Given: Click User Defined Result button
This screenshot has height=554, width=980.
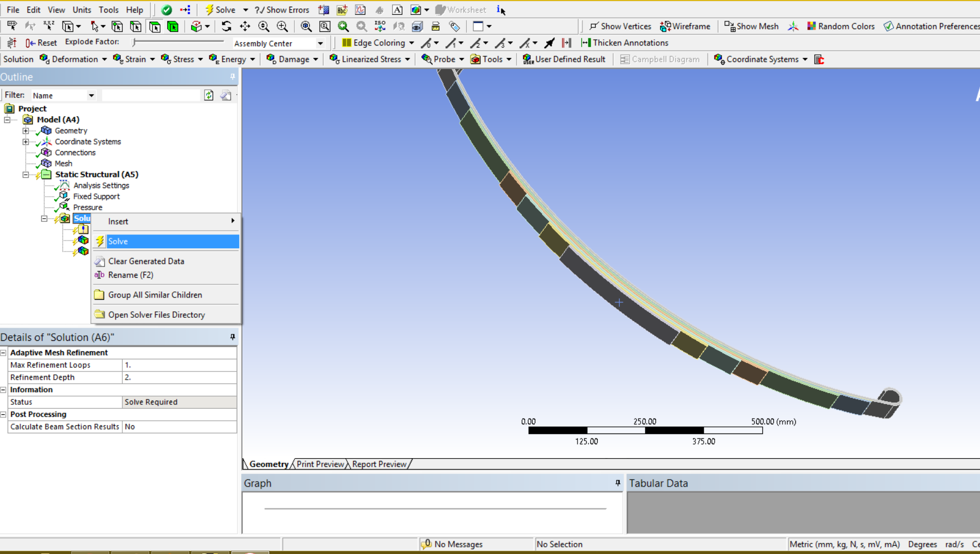Looking at the screenshot, I should coord(564,59).
